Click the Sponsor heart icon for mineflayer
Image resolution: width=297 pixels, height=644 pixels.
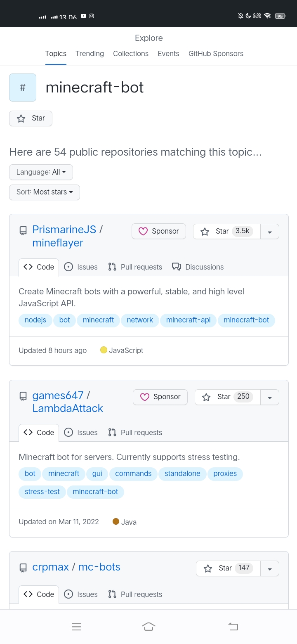click(143, 231)
